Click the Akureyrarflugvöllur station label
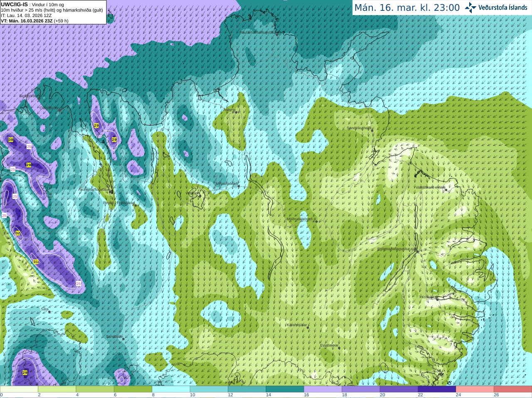This screenshot has height=398, width=532. tap(94, 189)
